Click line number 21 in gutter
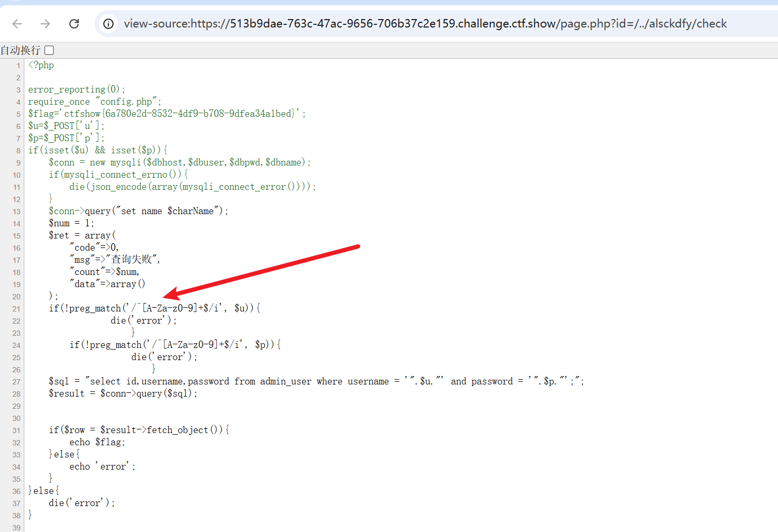This screenshot has width=778, height=532. click(16, 309)
